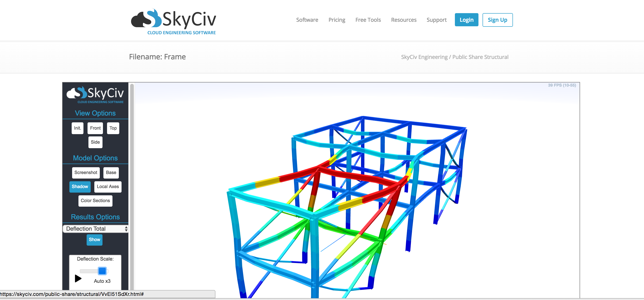Click the Login button
The image size is (644, 300).
[466, 20]
